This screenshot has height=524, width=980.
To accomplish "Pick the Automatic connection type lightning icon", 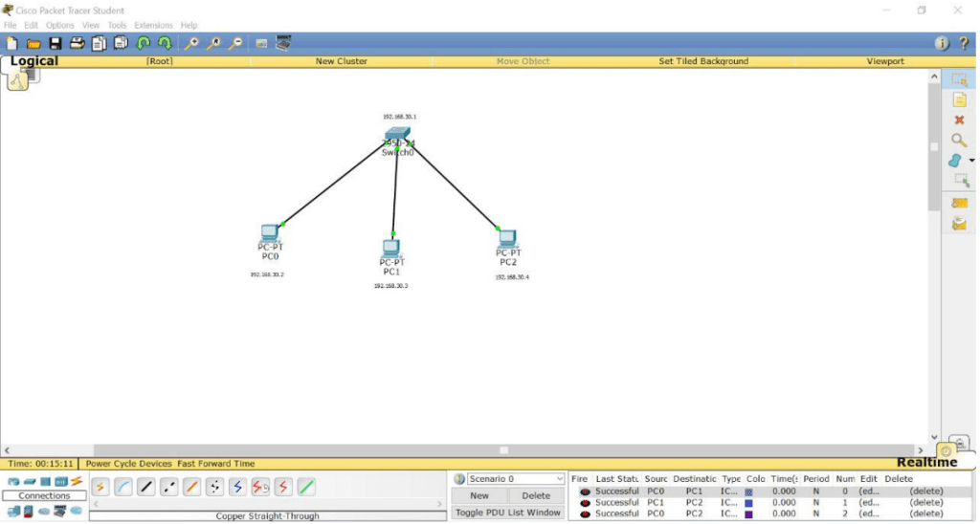I will pyautogui.click(x=100, y=488).
